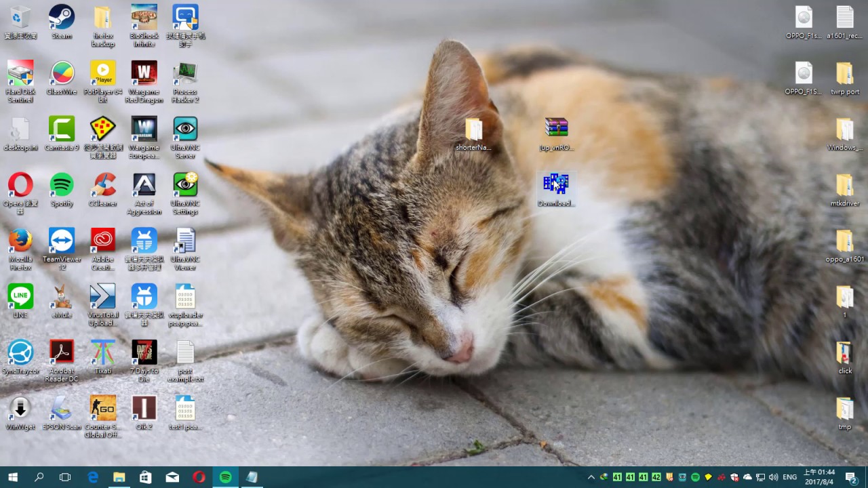Select the WinRAR archive icon near the cat
The image size is (868, 488).
[x=556, y=134]
